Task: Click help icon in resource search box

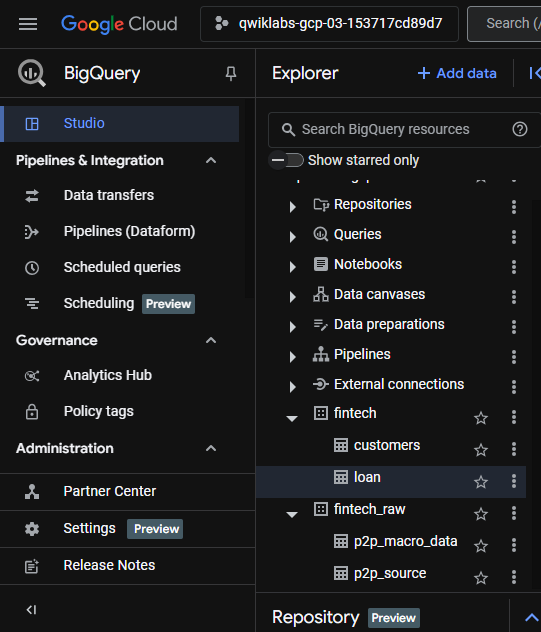Action: coord(520,129)
